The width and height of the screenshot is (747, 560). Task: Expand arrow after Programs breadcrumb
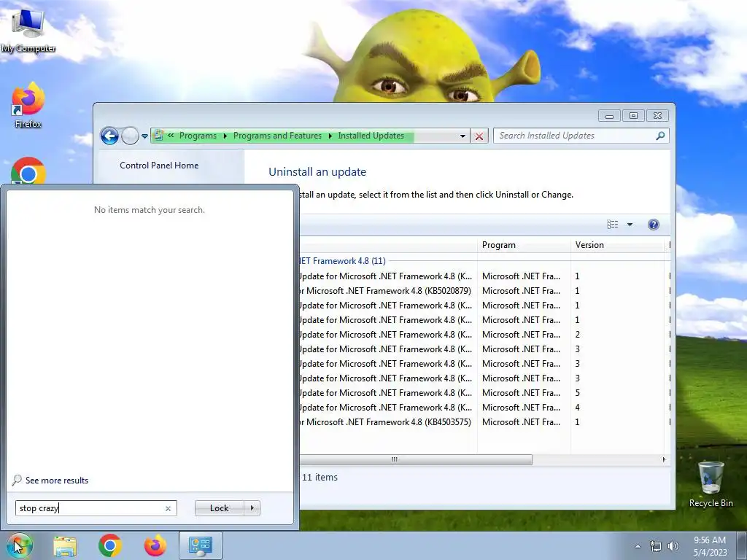coord(225,136)
